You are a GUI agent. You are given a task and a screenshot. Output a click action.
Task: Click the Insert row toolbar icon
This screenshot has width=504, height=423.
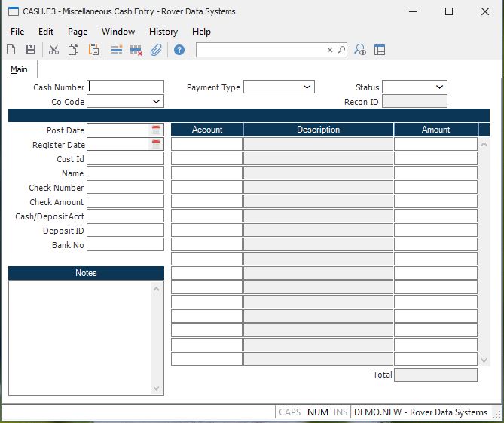[x=117, y=50]
